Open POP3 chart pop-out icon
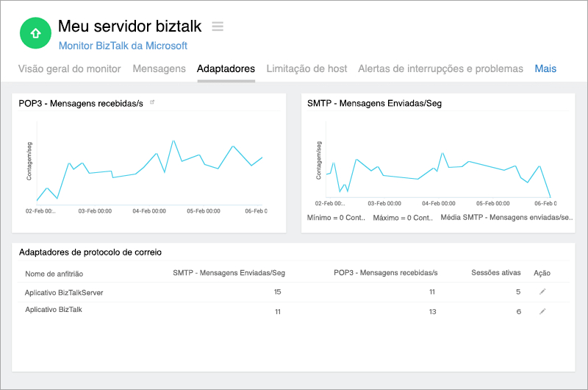 [152, 102]
